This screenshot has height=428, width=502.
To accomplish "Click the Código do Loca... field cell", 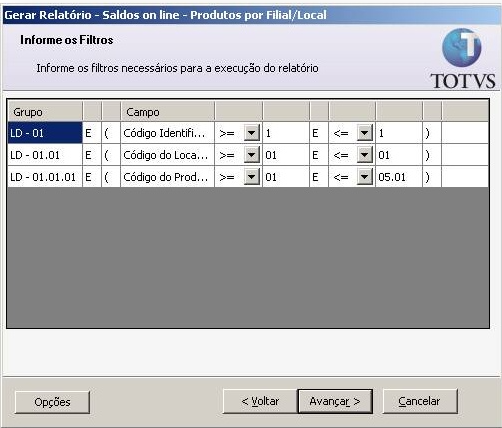I will click(167, 155).
